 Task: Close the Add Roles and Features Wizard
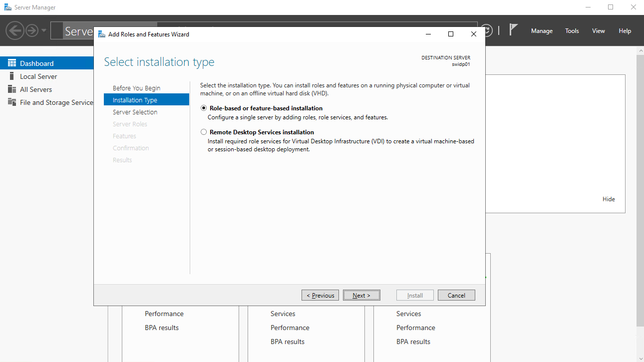pos(474,34)
